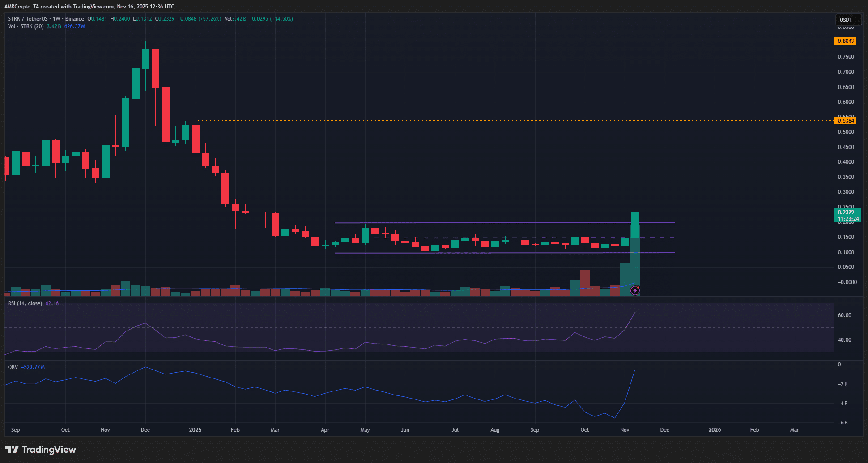Viewport: 868px width, 463px height.
Task: Click the orange 0.8043 price label
Action: 845,41
